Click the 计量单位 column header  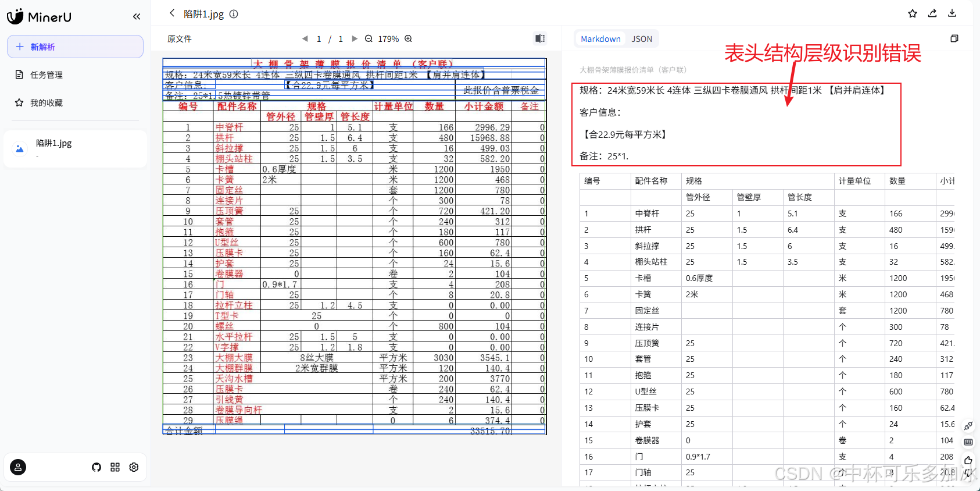point(859,181)
